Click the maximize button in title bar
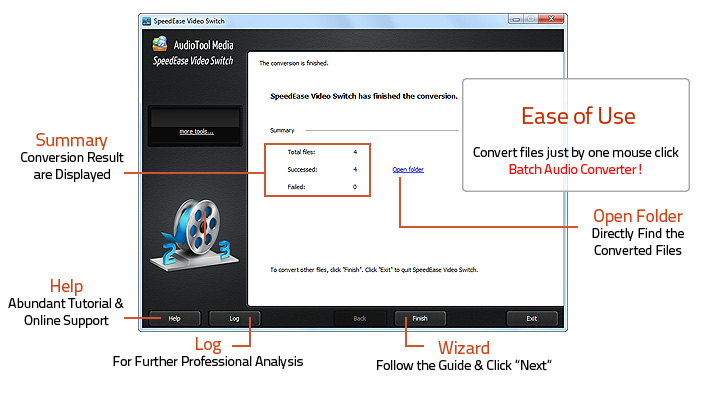 click(531, 19)
